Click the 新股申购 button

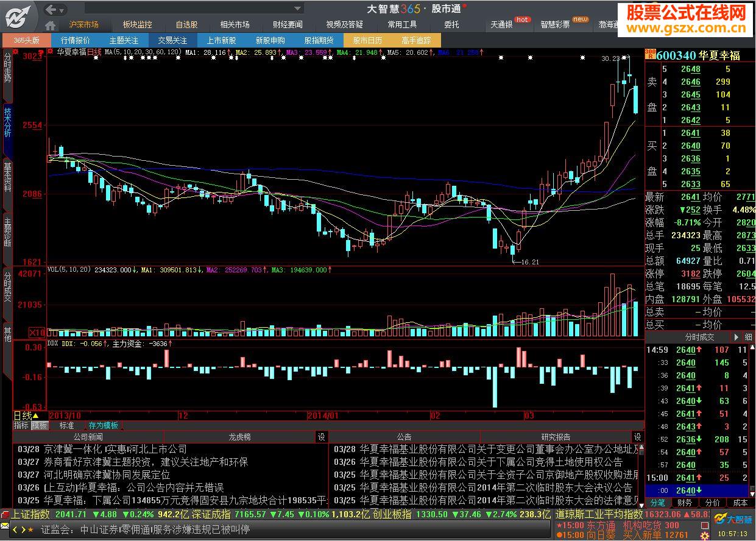(x=270, y=41)
